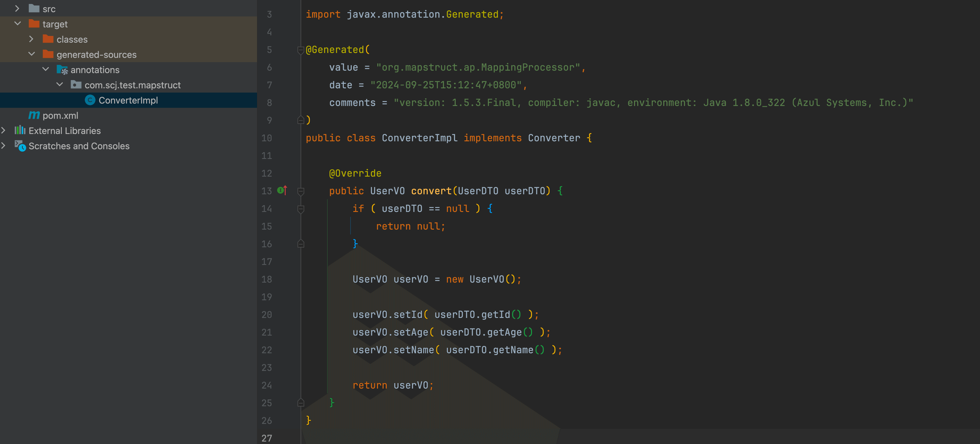Viewport: 980px width, 444px height.
Task: Click the External Libraries icon
Action: (20, 131)
